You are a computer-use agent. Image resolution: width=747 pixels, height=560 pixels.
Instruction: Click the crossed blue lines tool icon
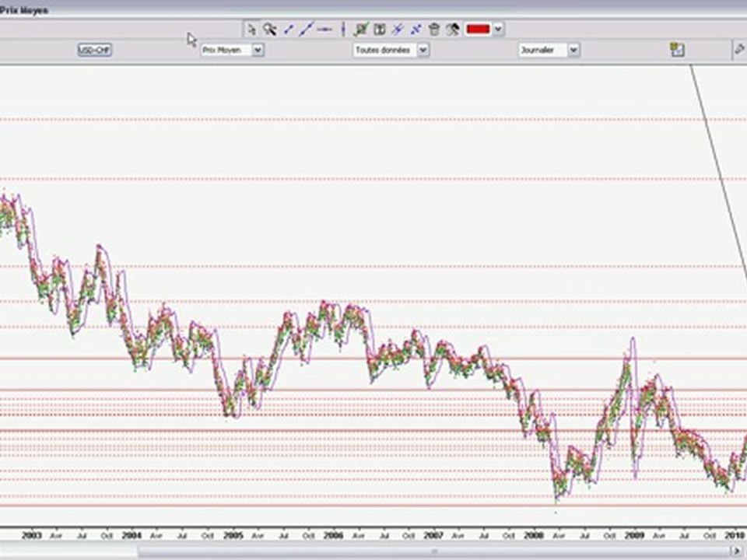tap(398, 30)
